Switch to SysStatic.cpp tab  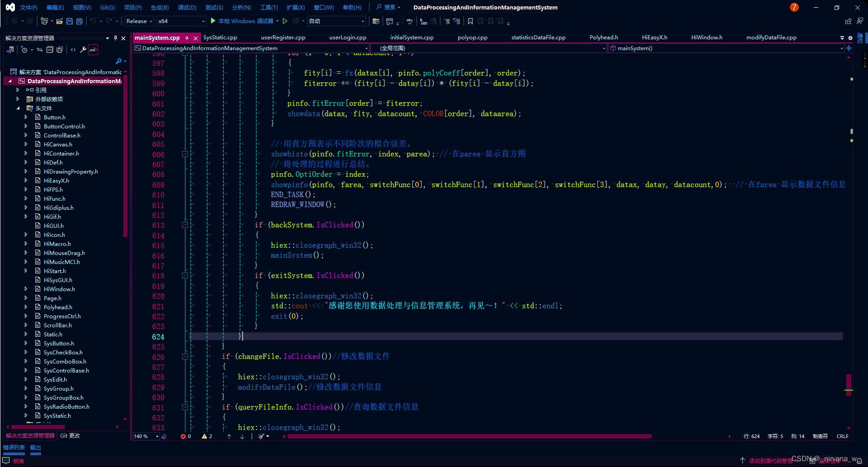220,38
